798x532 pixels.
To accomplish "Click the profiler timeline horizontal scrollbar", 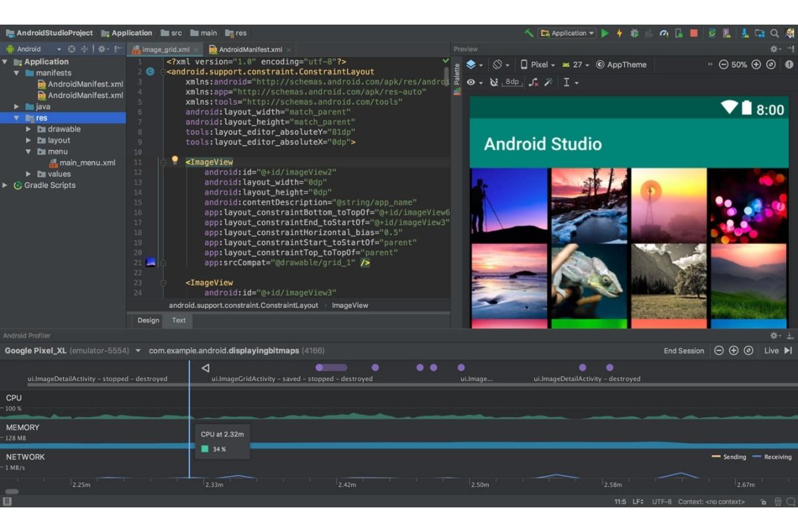I will 12,492.
